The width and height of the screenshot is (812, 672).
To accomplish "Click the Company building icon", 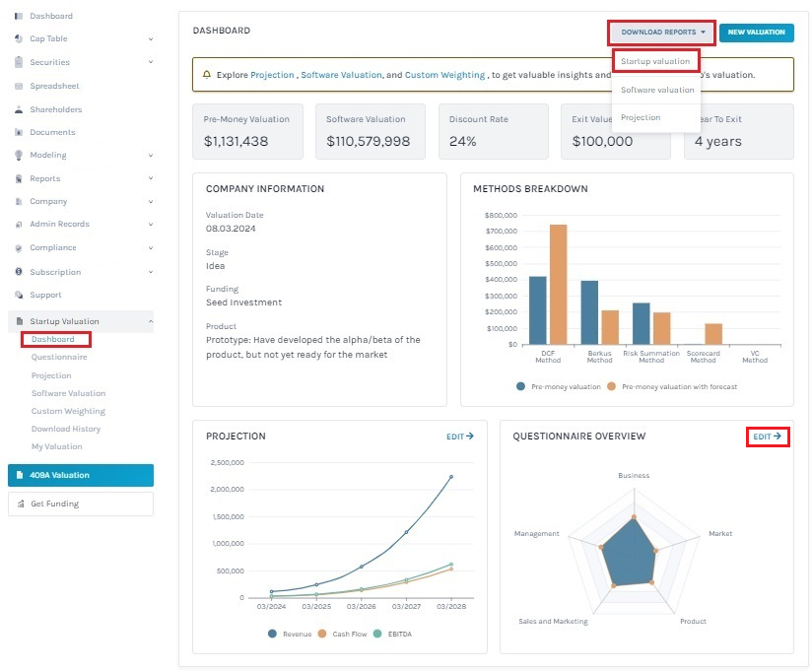I will 19,201.
